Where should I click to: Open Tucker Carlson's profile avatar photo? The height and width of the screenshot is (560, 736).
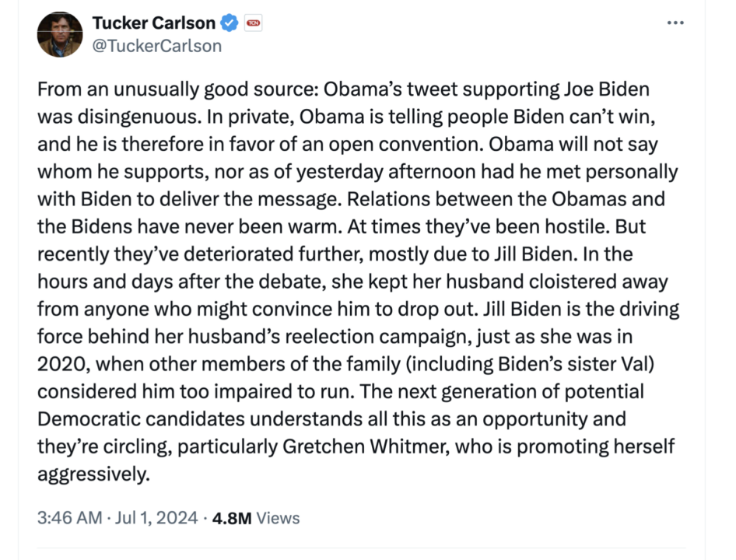pos(60,35)
